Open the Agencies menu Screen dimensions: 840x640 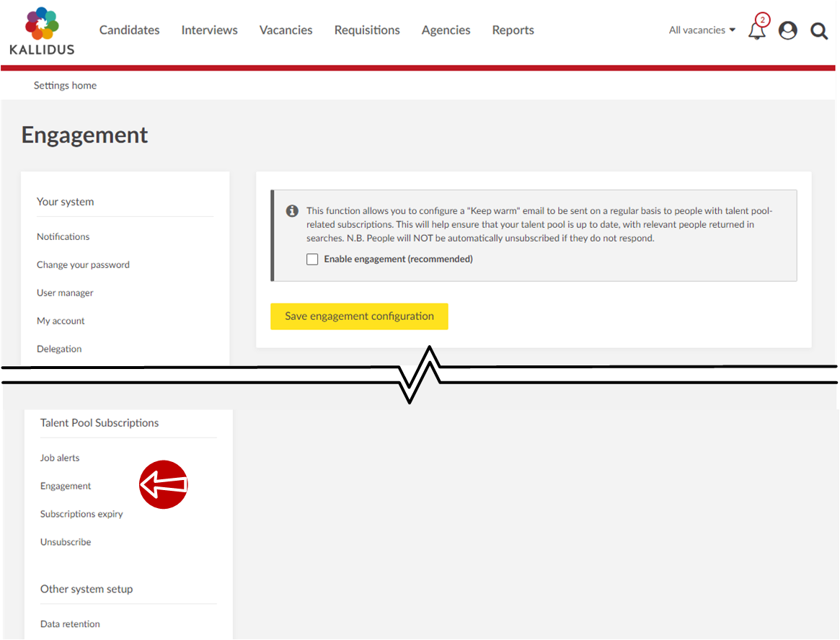[446, 30]
